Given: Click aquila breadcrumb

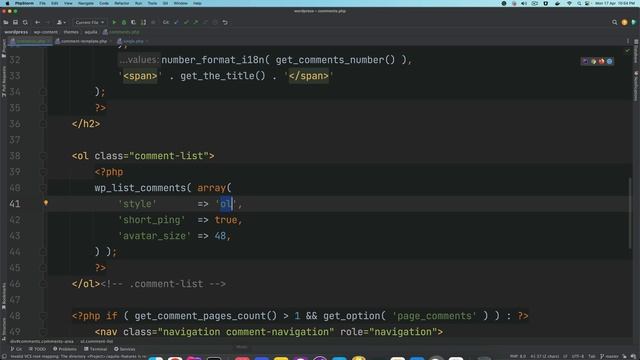Looking at the screenshot, I should click(x=91, y=32).
